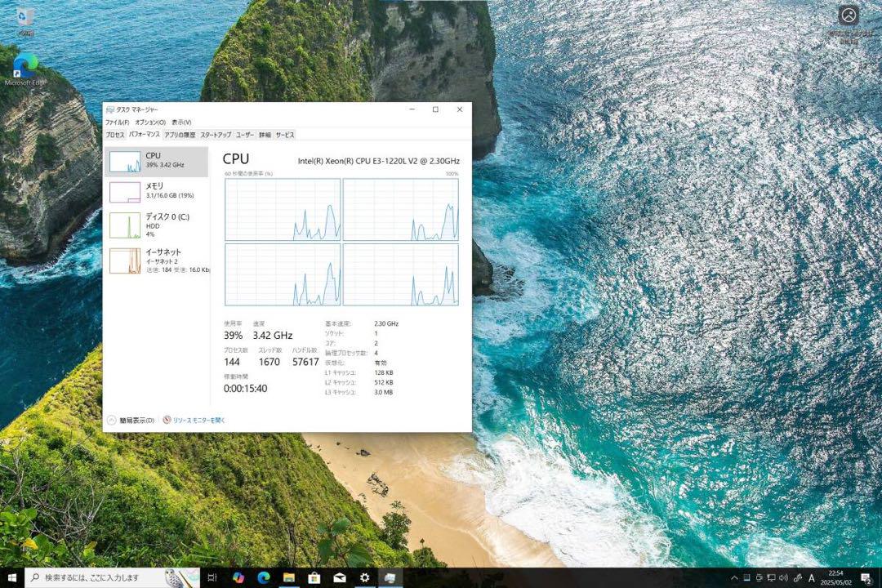Select the イーサネット entry in the sidebar

tap(156, 261)
